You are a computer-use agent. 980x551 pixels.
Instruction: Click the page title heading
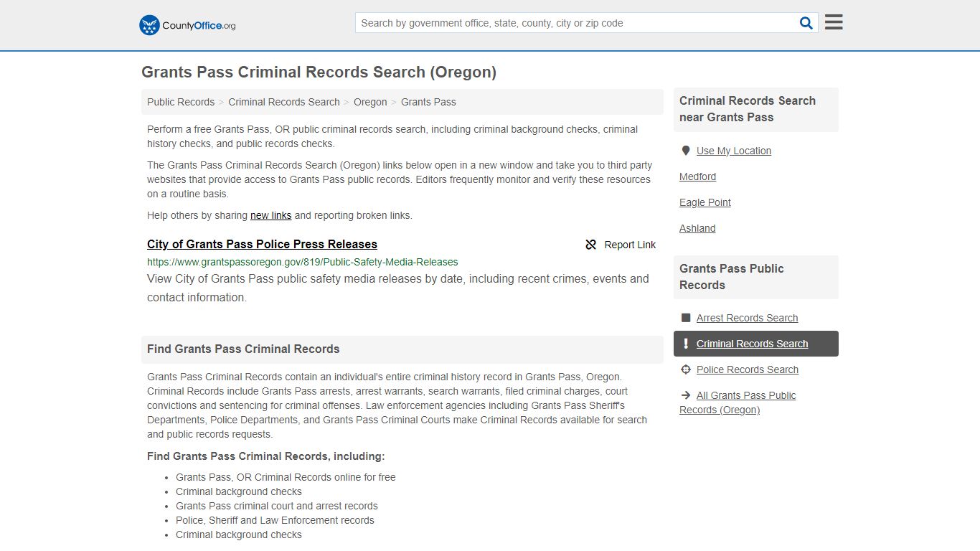coord(319,72)
